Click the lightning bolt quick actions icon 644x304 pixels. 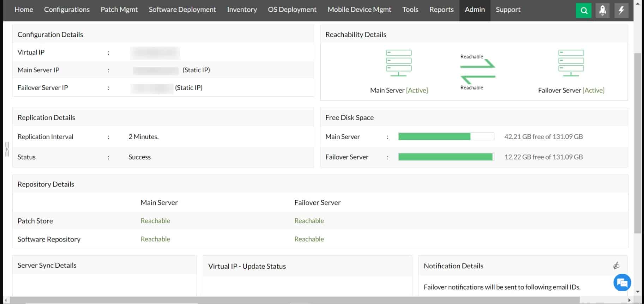[x=621, y=10]
